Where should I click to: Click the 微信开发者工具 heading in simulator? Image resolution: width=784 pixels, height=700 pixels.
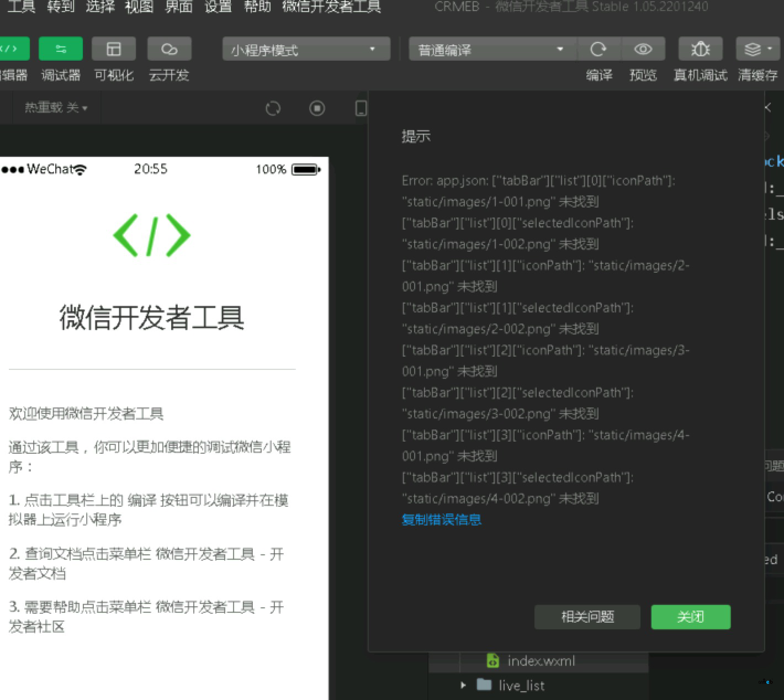pos(152,317)
